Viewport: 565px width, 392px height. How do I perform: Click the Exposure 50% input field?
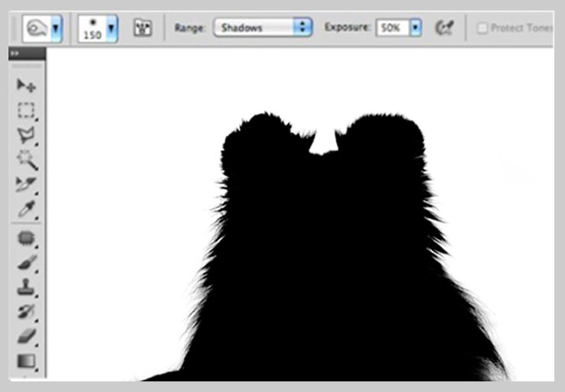[392, 28]
